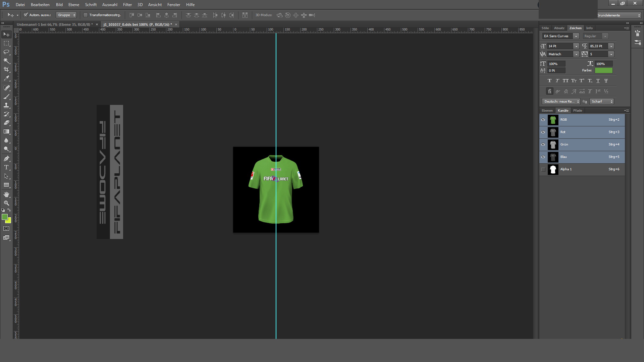Click the text Farbe color swatch
The image size is (644, 362).
[604, 70]
